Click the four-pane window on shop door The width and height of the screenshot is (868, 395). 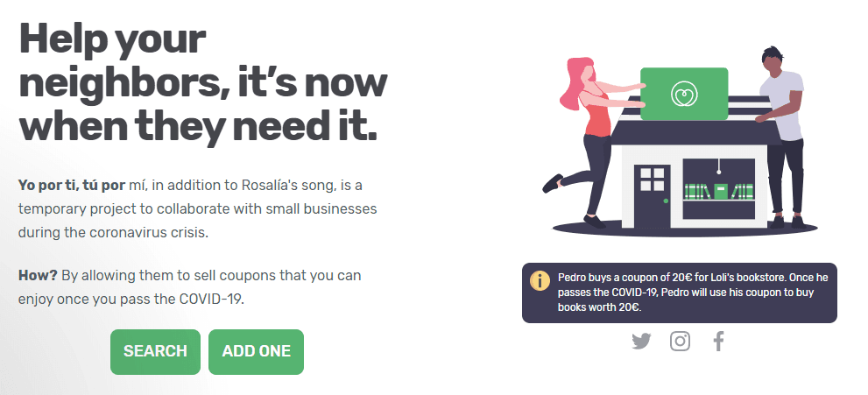[653, 179]
